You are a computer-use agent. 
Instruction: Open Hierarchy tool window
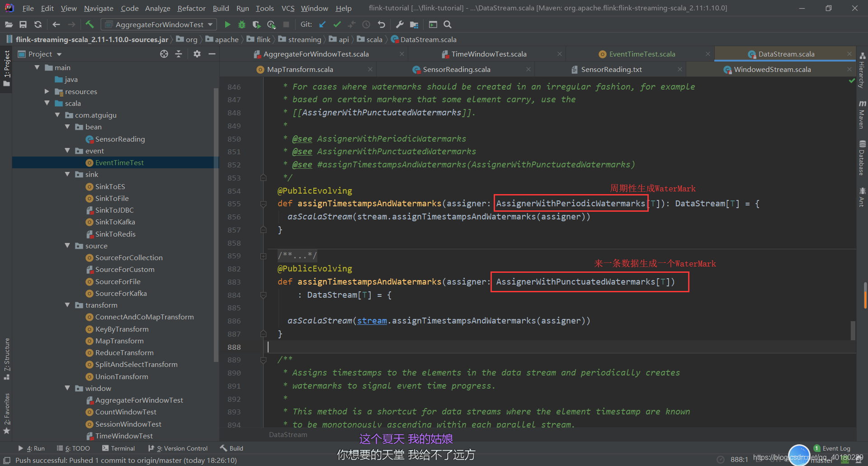862,70
